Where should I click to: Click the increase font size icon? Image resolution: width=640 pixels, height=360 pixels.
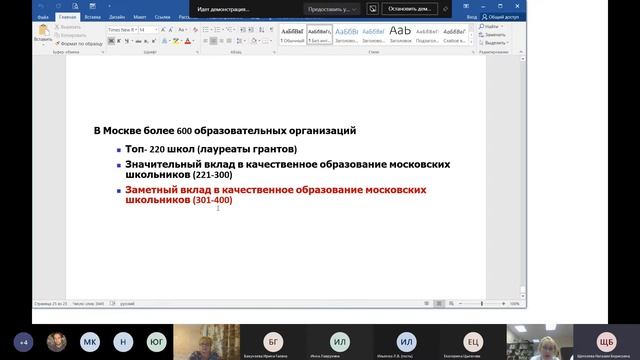pyautogui.click(x=163, y=30)
